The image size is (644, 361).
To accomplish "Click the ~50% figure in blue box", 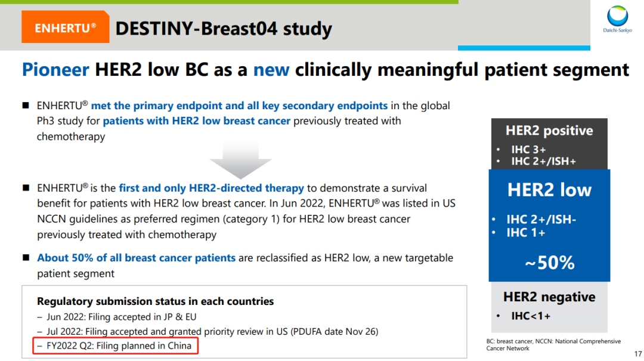I will click(x=550, y=263).
